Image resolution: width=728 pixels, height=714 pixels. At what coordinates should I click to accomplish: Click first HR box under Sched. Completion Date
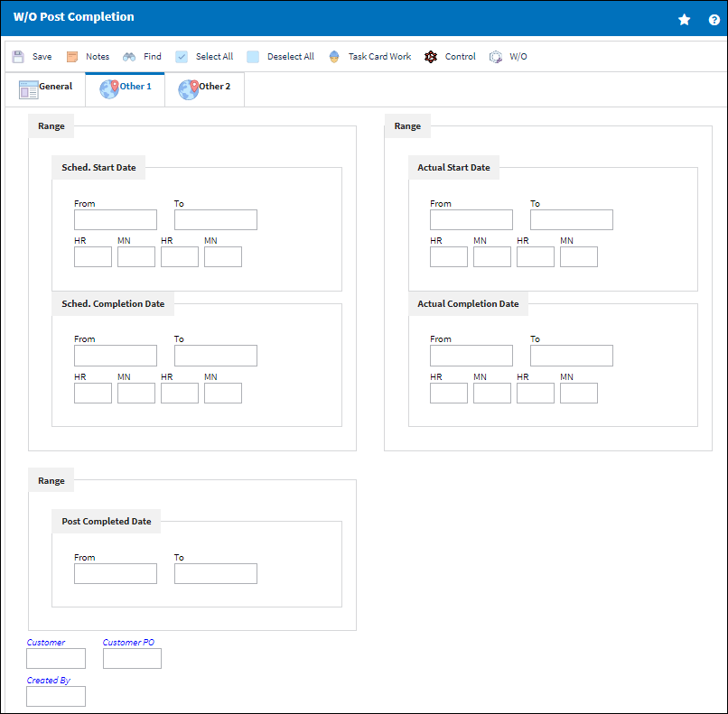point(93,394)
